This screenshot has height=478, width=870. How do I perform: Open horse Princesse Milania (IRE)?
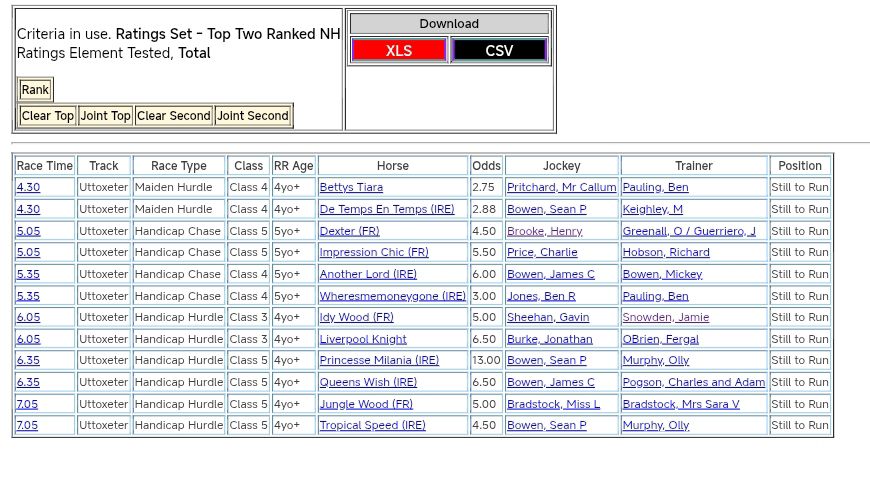coord(378,361)
